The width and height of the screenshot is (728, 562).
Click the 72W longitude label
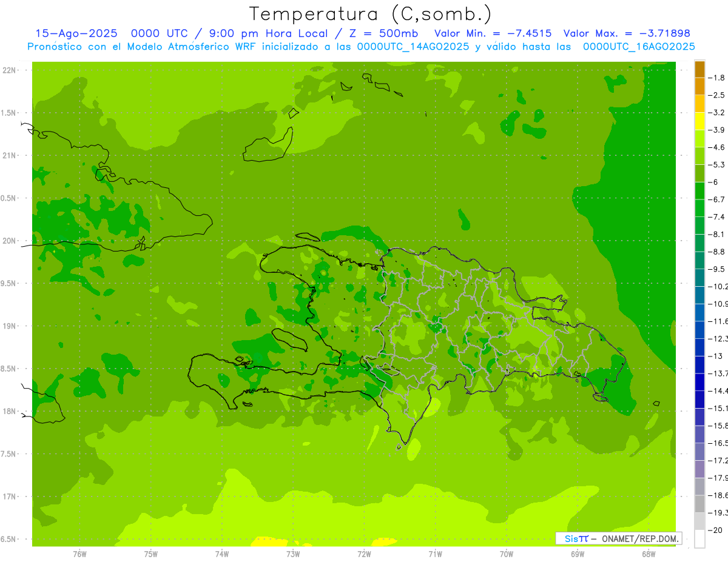[x=364, y=554]
